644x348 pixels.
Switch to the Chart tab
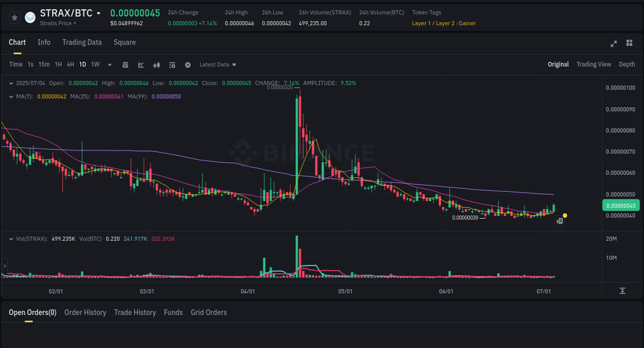[x=17, y=42]
